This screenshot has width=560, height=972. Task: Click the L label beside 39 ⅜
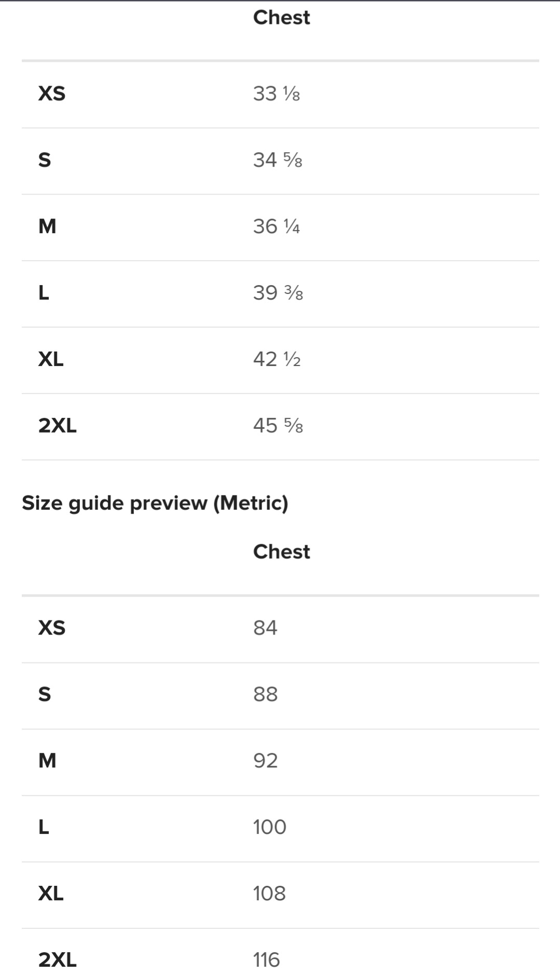pos(44,293)
